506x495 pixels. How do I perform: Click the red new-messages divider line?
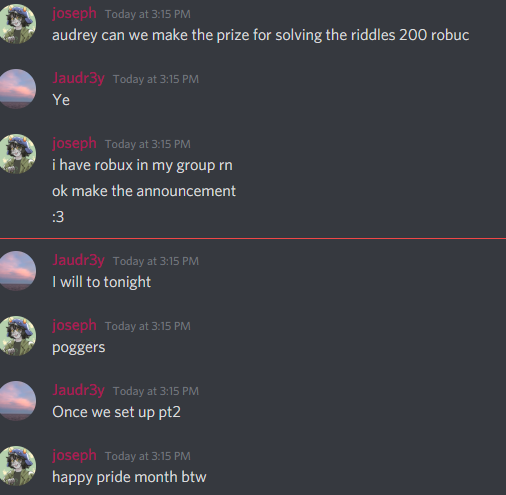253,238
